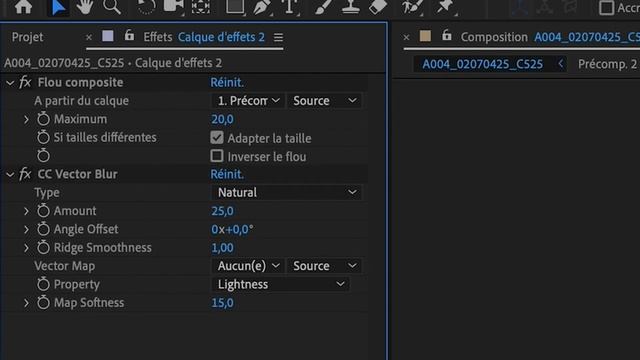Click lavender label color swatch in Effets tab

pos(108,36)
